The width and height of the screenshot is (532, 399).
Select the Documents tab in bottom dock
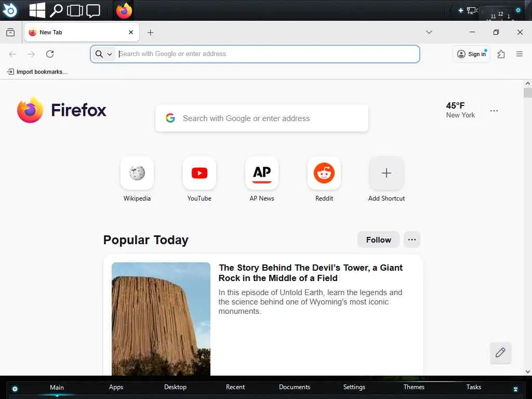[295, 387]
